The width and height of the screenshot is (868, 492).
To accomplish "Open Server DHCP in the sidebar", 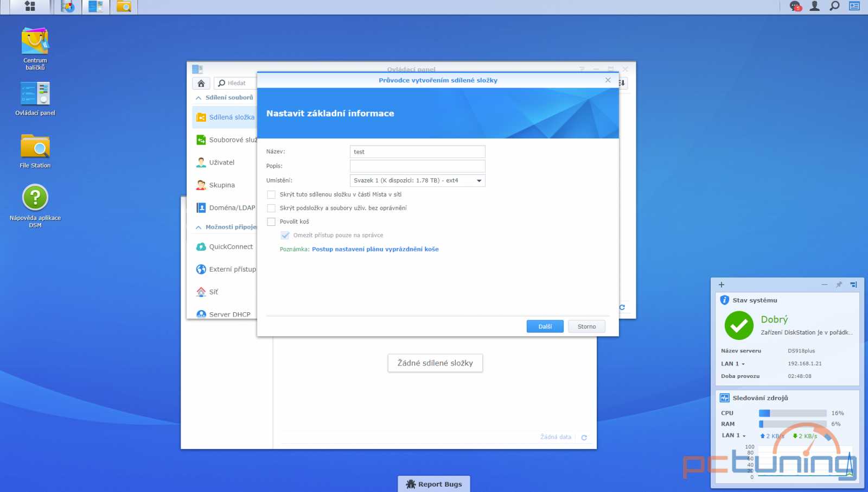I will coord(225,314).
